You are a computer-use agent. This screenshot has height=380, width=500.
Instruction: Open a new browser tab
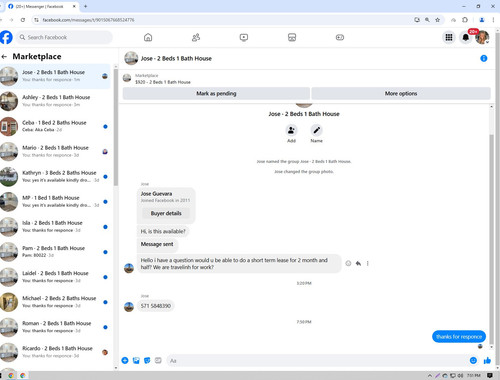pyautogui.click(x=85, y=6)
